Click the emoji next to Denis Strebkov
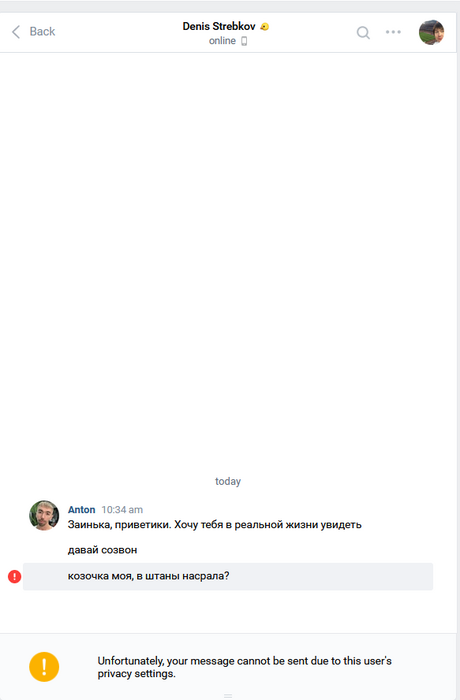Image resolution: width=460 pixels, height=700 pixels. point(264,27)
